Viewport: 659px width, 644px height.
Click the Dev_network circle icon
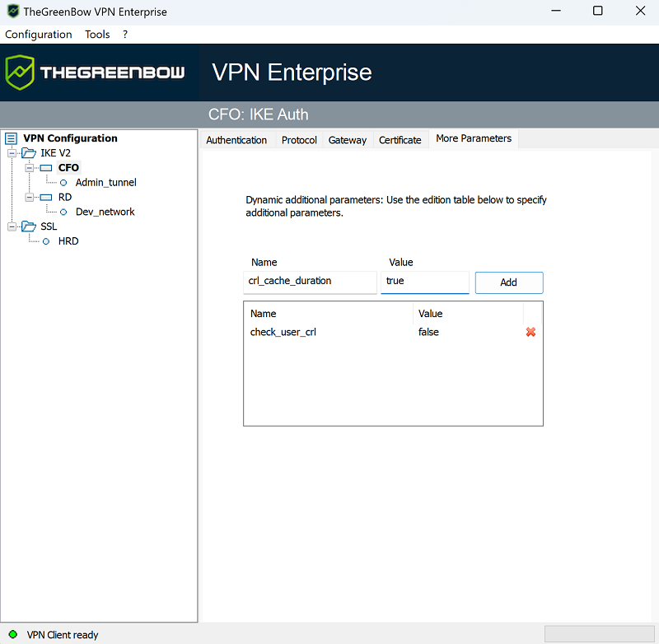point(63,212)
